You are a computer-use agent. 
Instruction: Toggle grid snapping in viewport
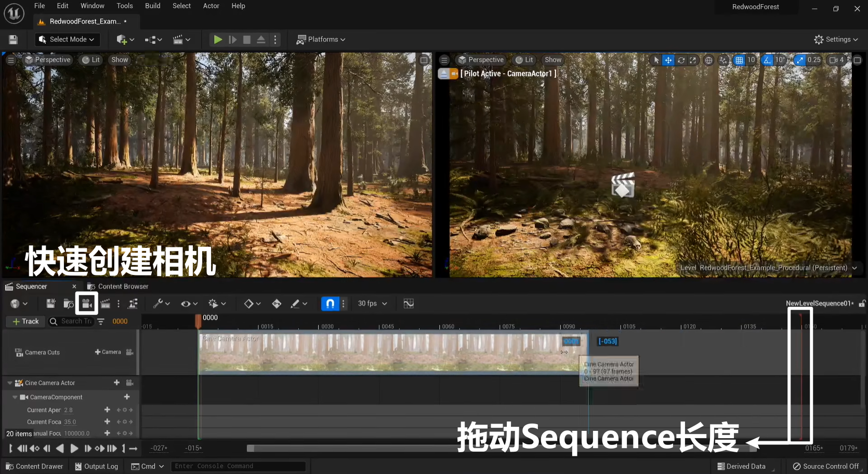(739, 60)
